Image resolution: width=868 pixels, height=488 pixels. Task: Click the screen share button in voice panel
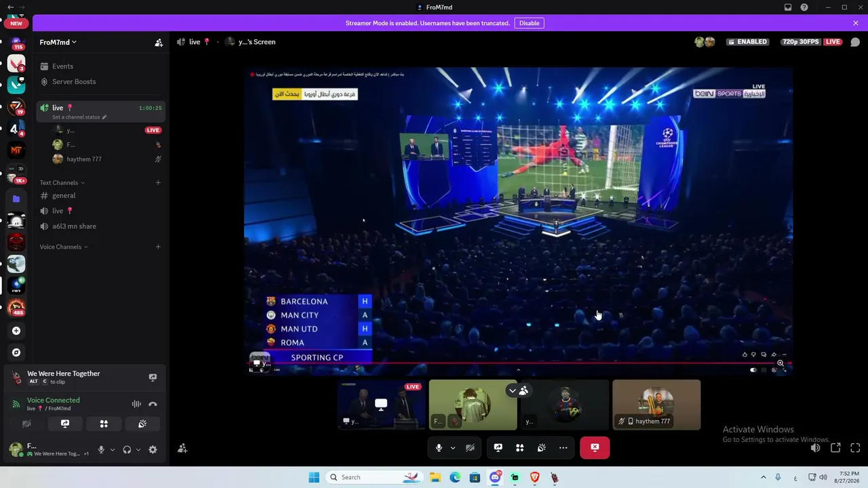point(65,424)
